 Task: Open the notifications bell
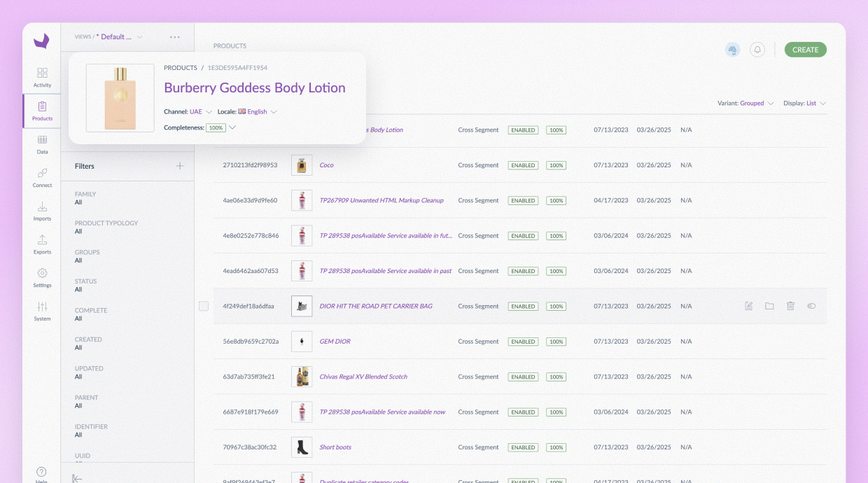click(757, 50)
